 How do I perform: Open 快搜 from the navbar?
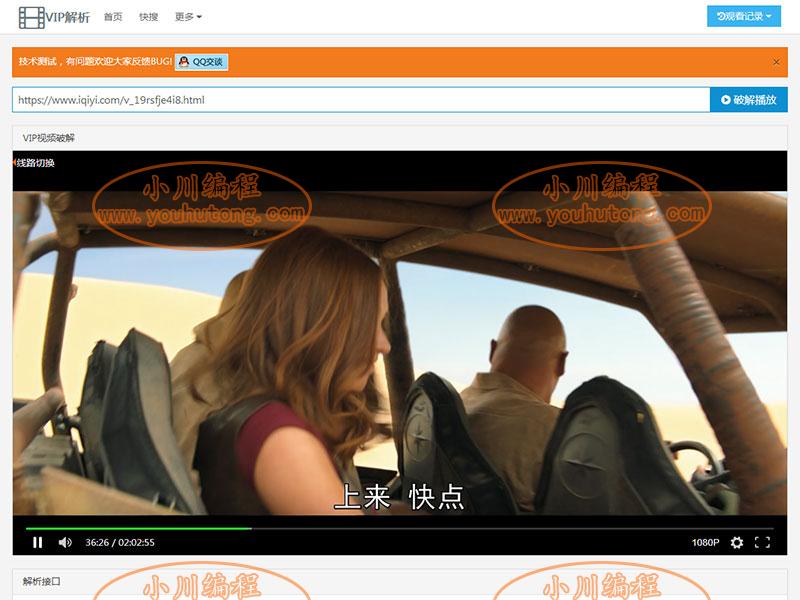[148, 17]
